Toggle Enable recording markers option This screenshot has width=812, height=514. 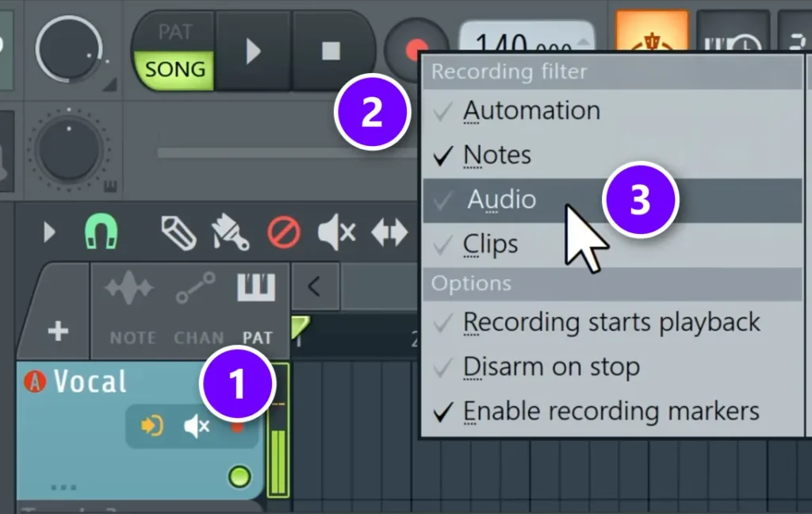612,412
